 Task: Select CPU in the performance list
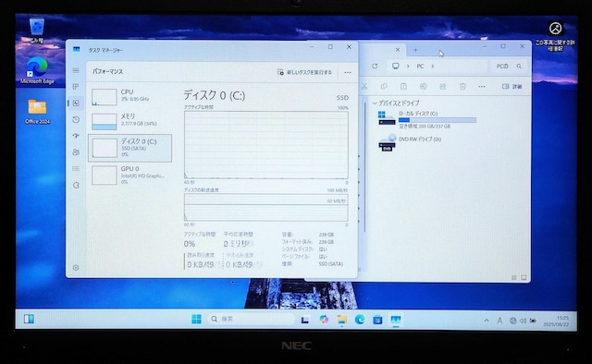tap(129, 96)
